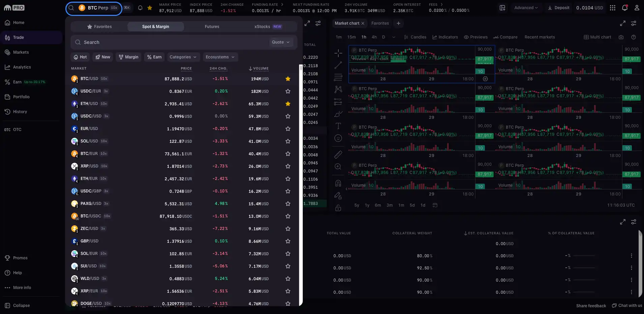This screenshot has height=314, width=644.
Task: Expand the Categories filter dropdown
Action: click(x=183, y=57)
